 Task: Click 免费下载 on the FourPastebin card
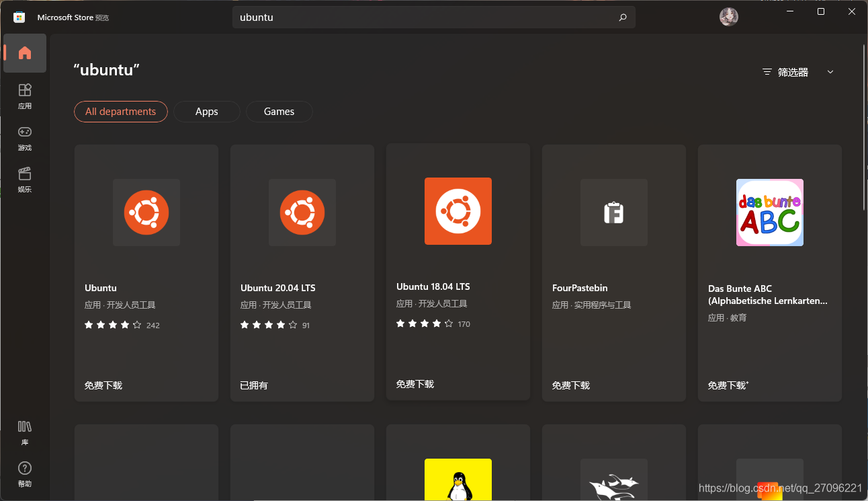pos(571,385)
